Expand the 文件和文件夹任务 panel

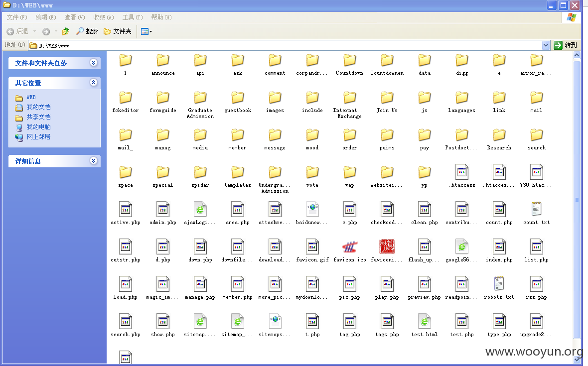pos(93,63)
